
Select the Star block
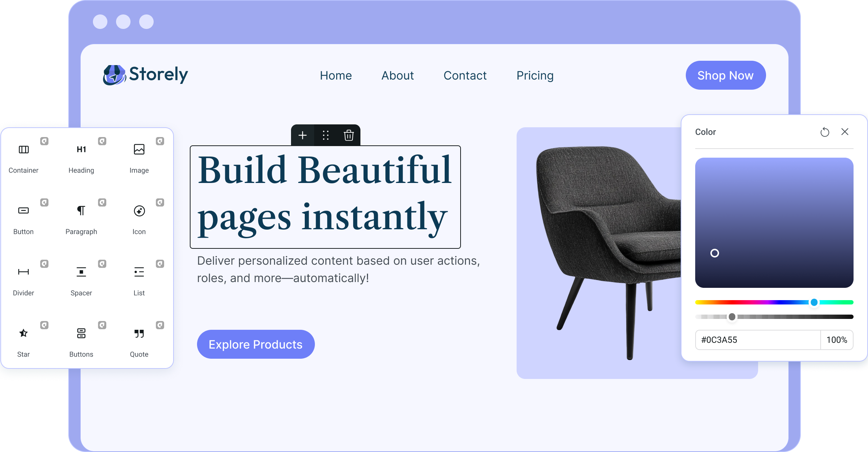click(23, 333)
